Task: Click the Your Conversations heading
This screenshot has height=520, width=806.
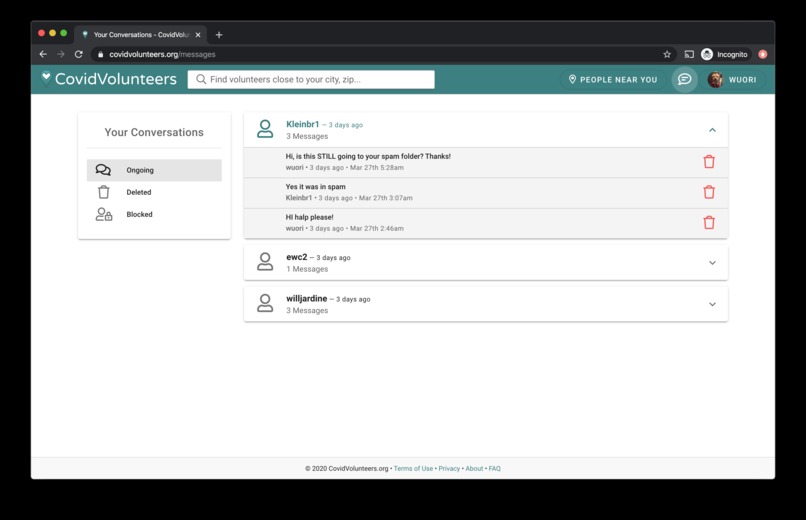Action: click(x=154, y=132)
